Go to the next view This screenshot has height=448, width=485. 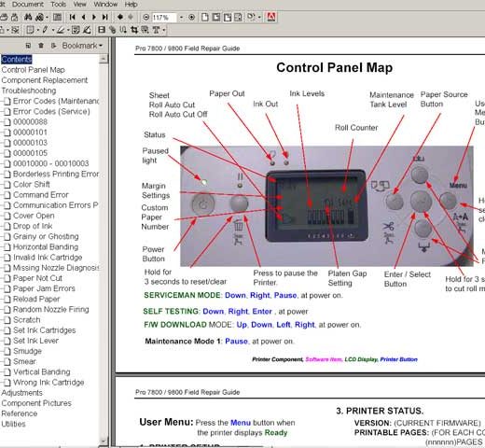[131, 17]
